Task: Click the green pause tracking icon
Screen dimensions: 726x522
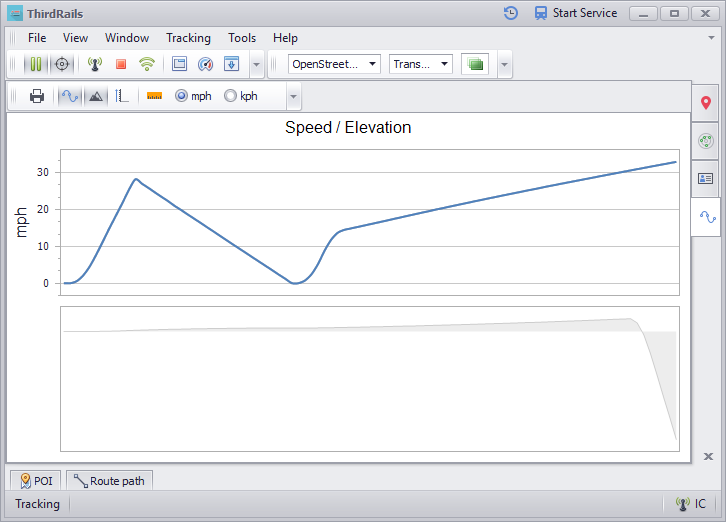Action: click(x=36, y=64)
